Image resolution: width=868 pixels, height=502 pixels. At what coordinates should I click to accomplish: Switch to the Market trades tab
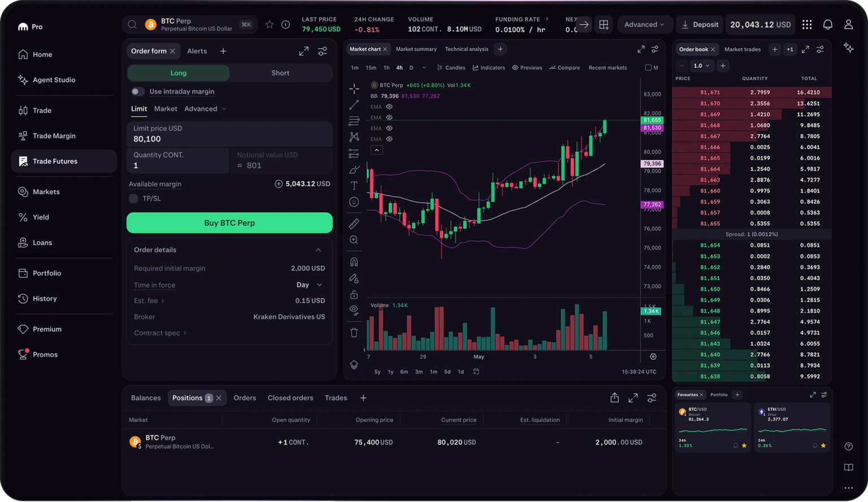click(743, 49)
